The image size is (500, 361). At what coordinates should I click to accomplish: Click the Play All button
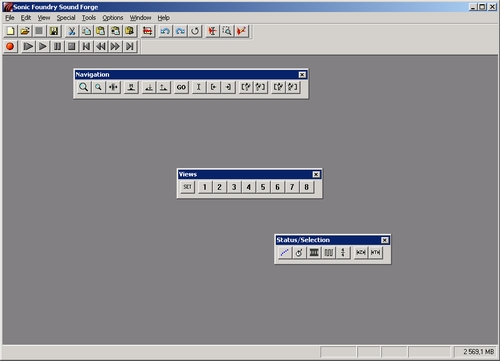click(x=28, y=46)
